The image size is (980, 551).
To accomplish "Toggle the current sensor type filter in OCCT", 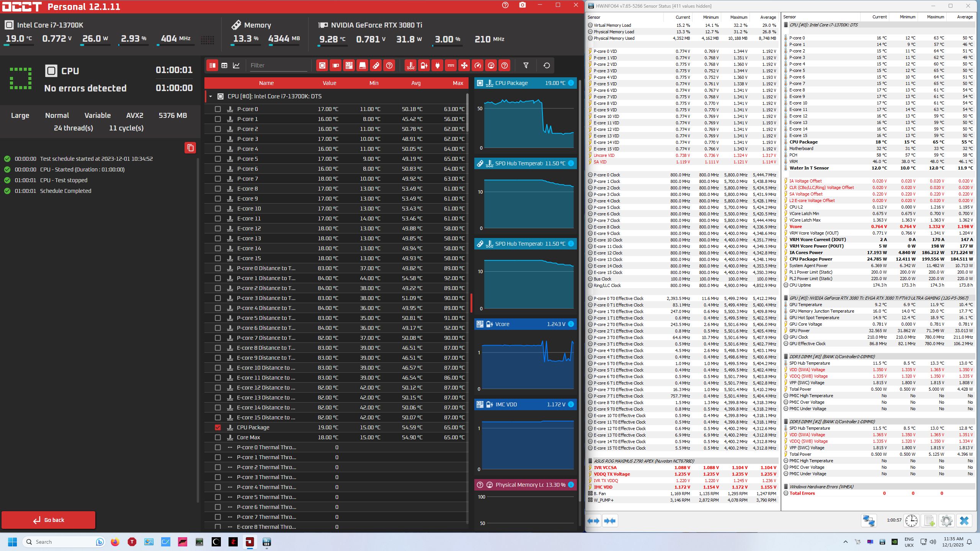I will coord(451,65).
